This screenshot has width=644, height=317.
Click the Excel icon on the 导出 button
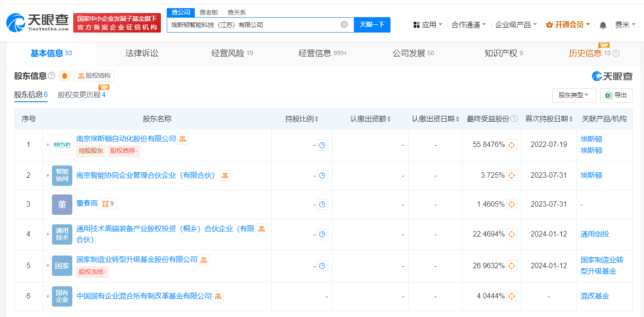[608, 95]
